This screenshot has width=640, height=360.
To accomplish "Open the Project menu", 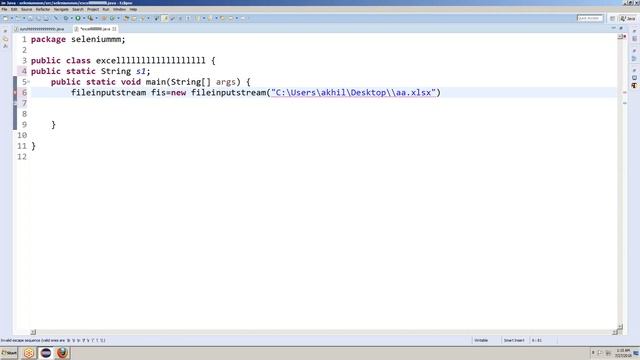I will click(93, 9).
